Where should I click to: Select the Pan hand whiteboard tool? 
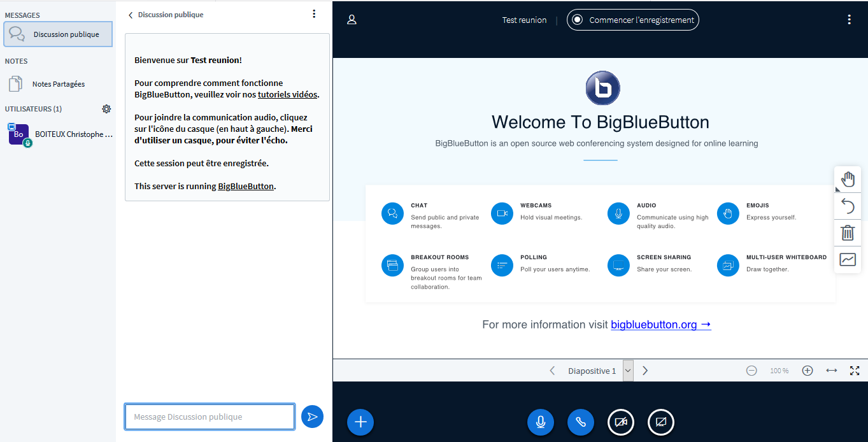848,180
